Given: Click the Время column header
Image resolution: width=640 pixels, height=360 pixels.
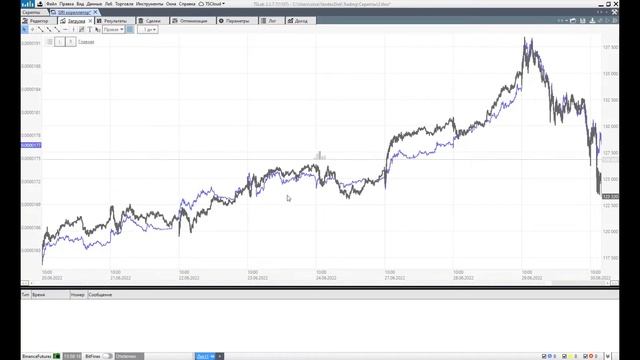Looking at the screenshot, I should pyautogui.click(x=50, y=294).
